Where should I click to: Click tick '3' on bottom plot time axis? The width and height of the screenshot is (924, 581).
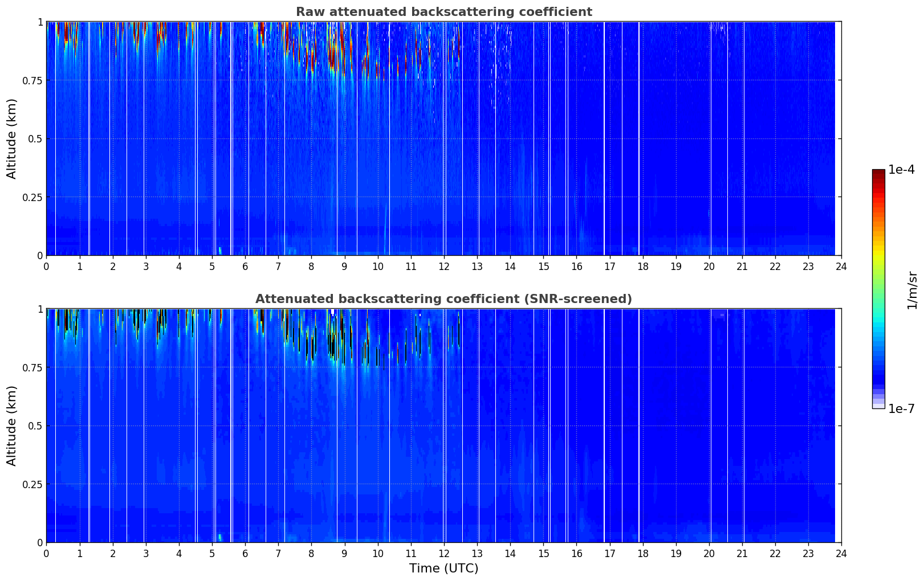click(146, 554)
